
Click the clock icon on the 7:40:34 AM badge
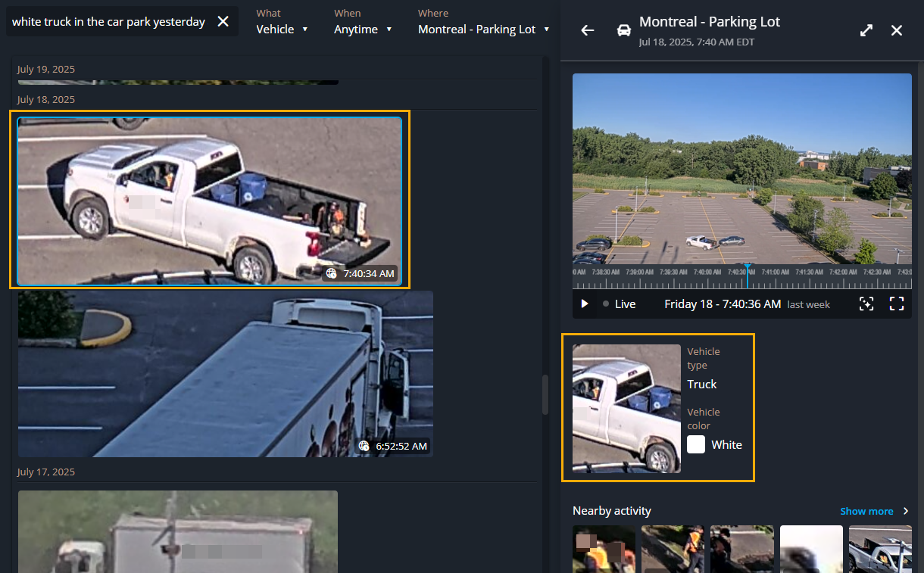[331, 273]
